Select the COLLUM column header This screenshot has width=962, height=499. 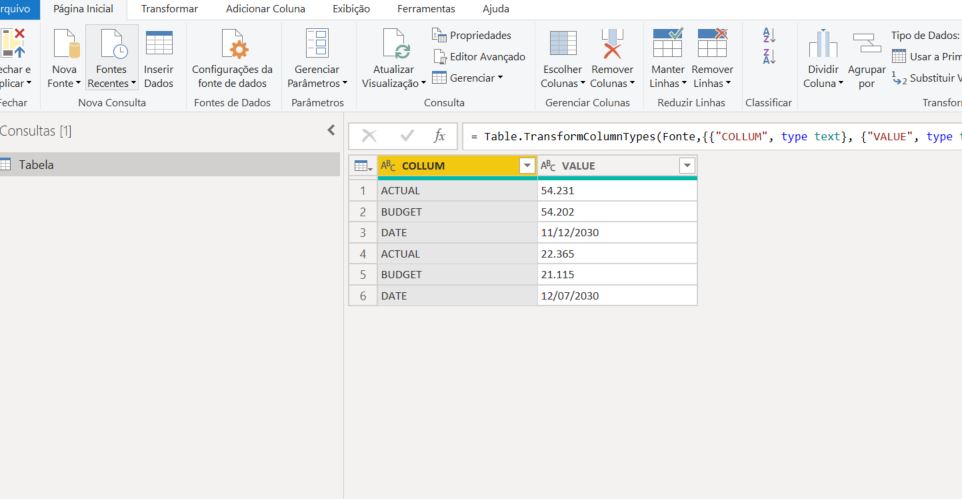pos(457,166)
